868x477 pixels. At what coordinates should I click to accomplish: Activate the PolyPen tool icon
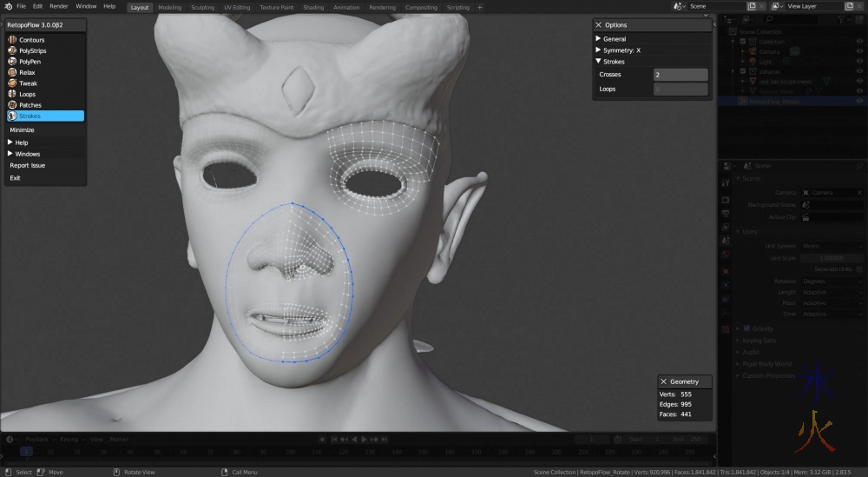coord(12,62)
